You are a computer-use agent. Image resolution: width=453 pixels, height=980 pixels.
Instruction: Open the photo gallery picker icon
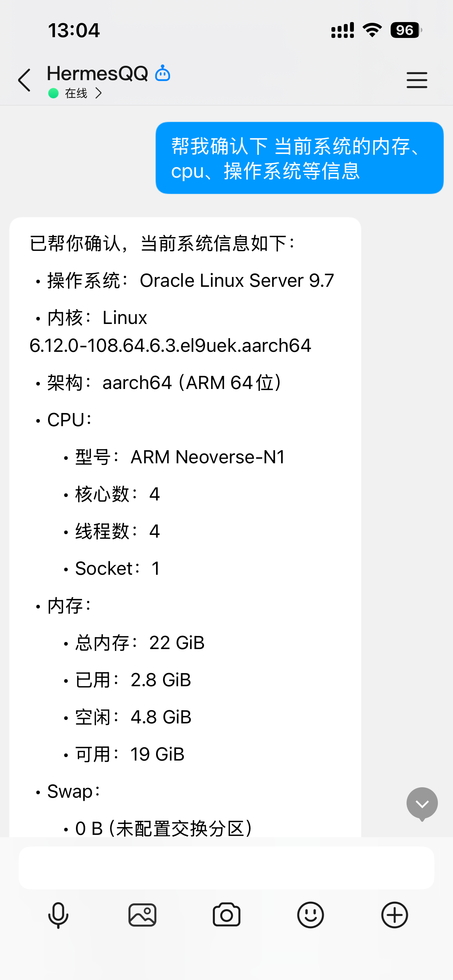point(142,915)
